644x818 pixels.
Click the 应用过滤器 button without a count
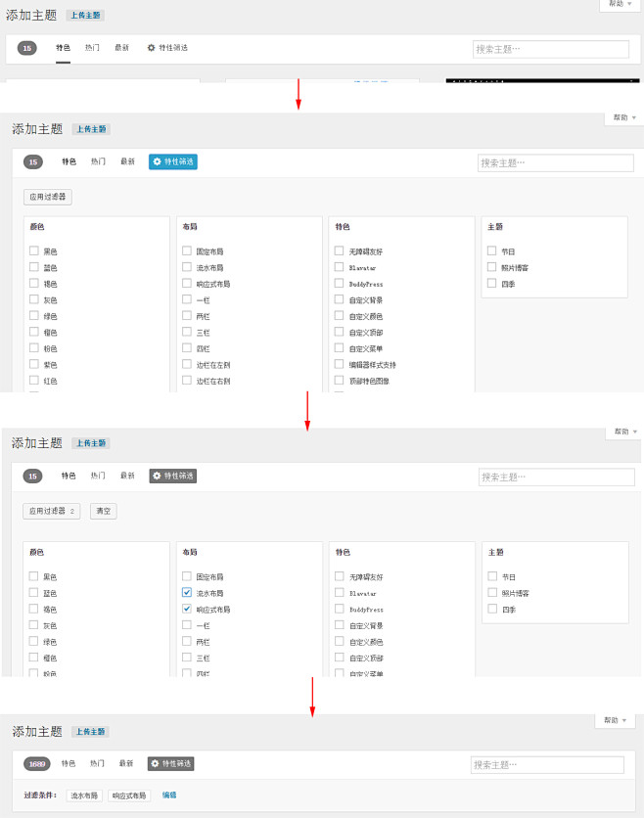click(48, 197)
